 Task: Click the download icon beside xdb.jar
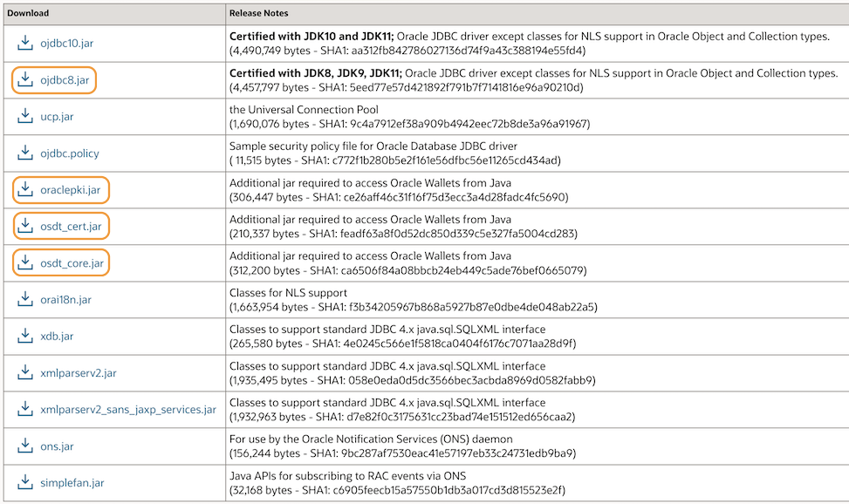[x=25, y=336]
